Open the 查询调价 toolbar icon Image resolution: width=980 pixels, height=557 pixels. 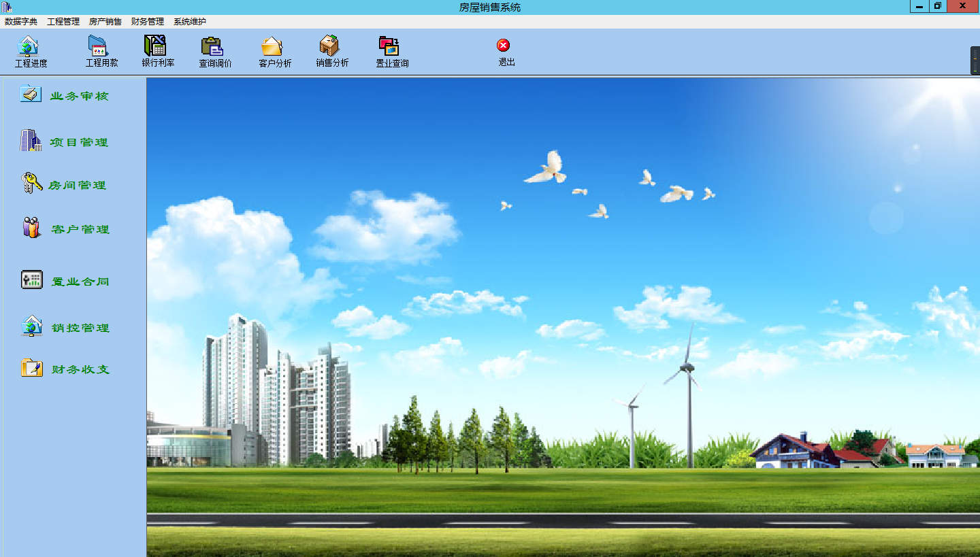click(212, 46)
